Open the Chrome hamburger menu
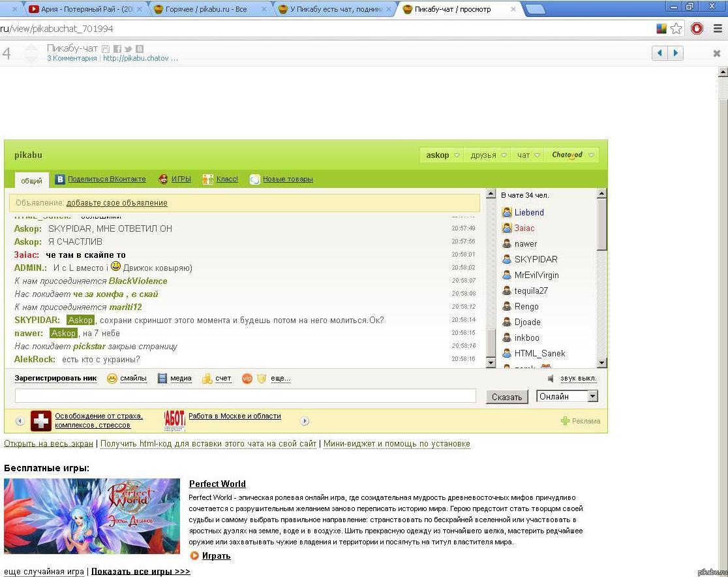 (718, 29)
